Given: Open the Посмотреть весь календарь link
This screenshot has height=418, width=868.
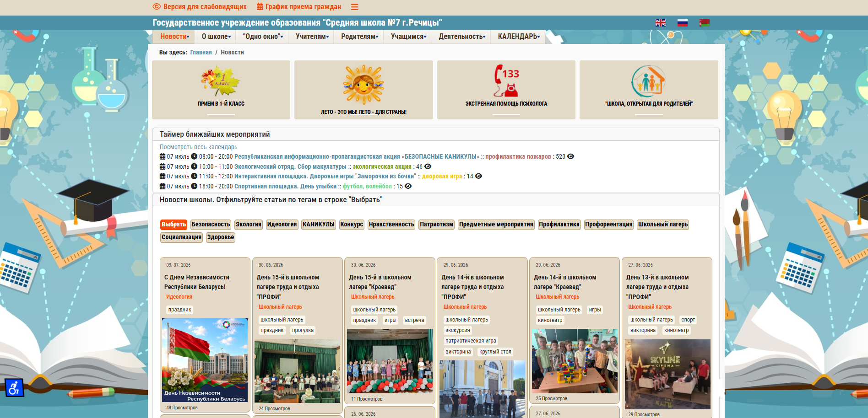Looking at the screenshot, I should click(x=198, y=147).
